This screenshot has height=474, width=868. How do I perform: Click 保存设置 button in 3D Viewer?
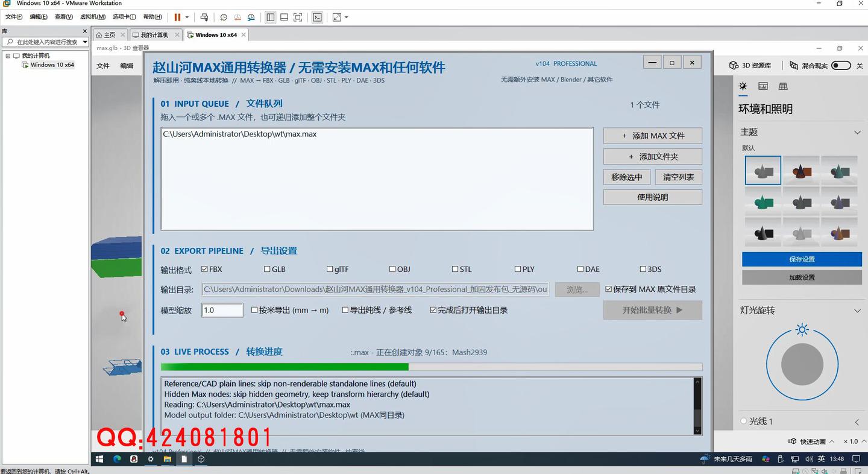click(802, 259)
